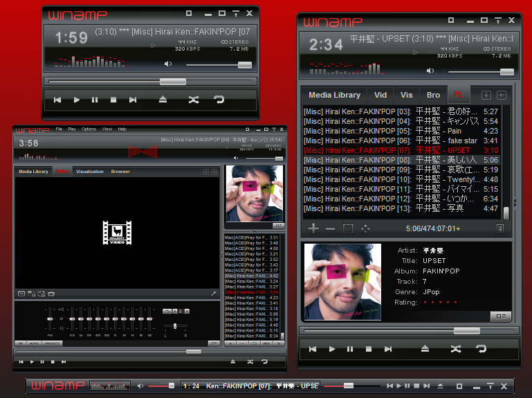Click the selection box icon below right playlist
This screenshot has height=398, width=532.
pyautogui.click(x=348, y=229)
